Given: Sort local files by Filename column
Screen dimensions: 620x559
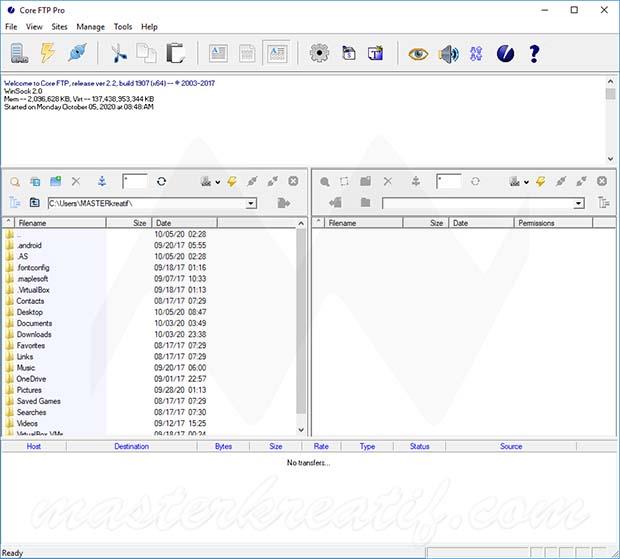Looking at the screenshot, I should (60, 223).
